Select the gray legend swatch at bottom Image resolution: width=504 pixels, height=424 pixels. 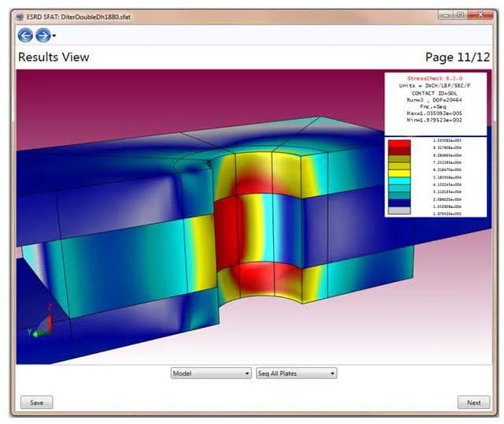401,211
